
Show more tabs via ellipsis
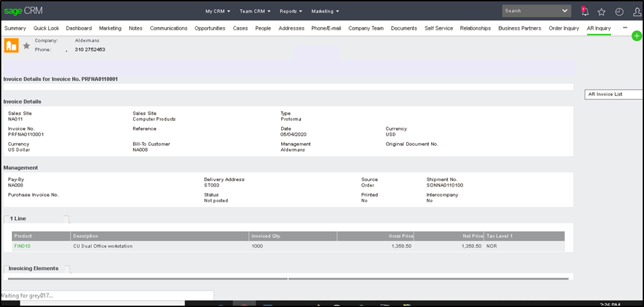(x=625, y=28)
